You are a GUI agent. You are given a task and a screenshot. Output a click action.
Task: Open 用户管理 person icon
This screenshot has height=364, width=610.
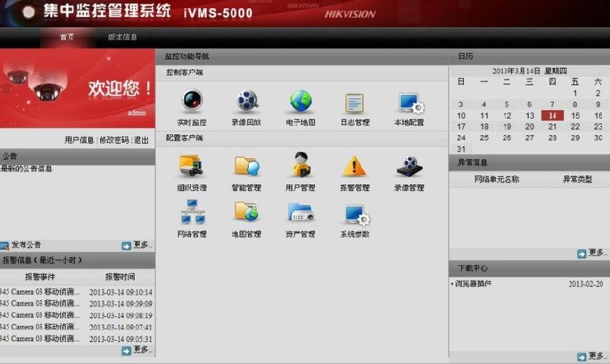coord(301,165)
